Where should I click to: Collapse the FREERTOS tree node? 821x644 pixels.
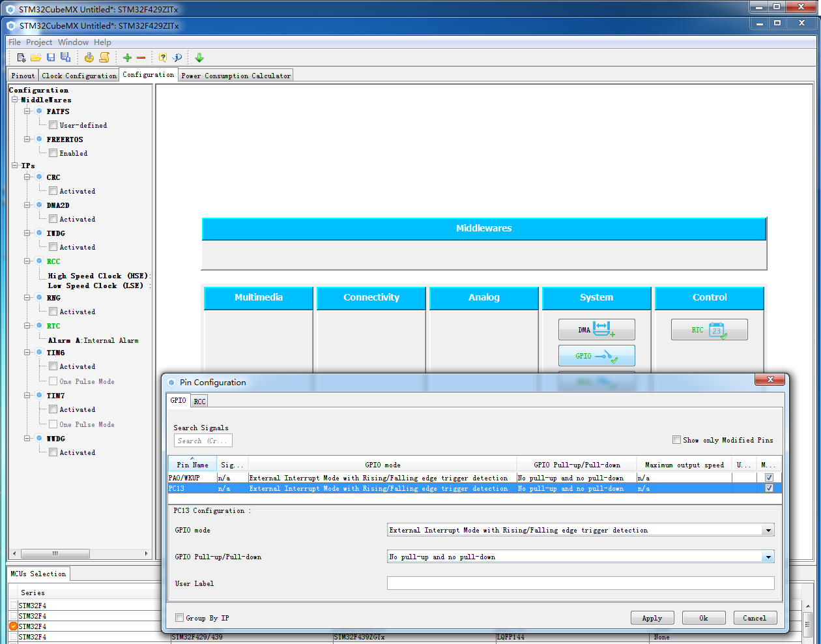point(27,139)
